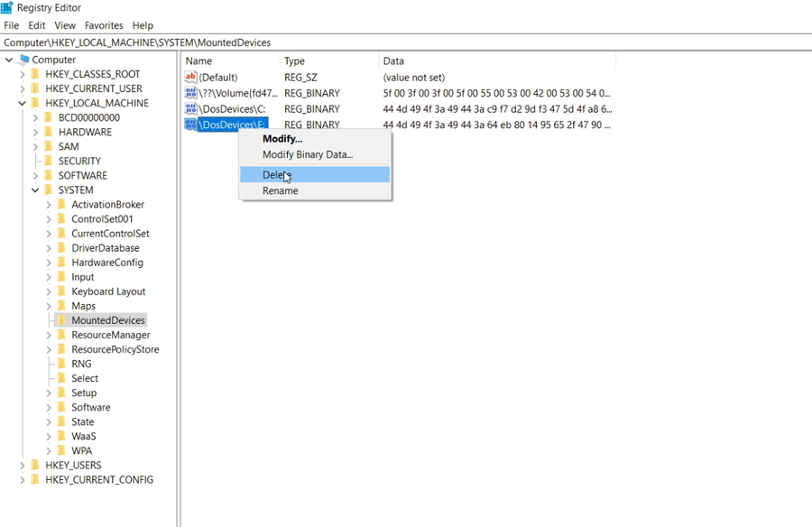Select the Software key under SYSTEM
Image resolution: width=812 pixels, height=527 pixels.
[91, 407]
